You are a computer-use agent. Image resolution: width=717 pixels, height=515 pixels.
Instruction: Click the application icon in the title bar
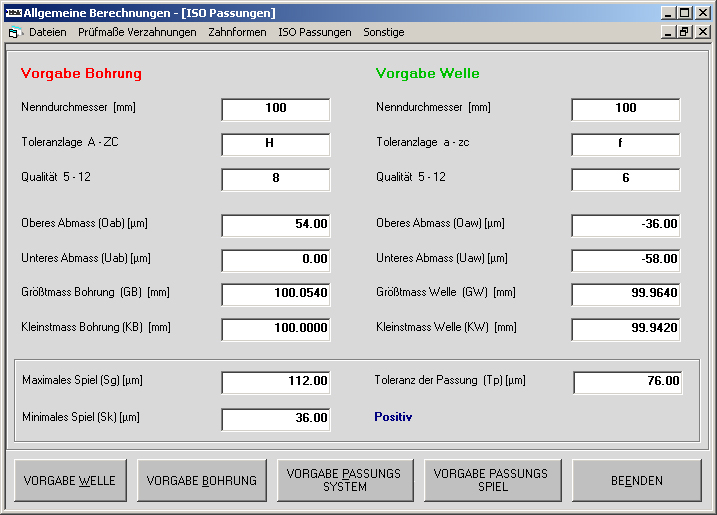tap(13, 13)
